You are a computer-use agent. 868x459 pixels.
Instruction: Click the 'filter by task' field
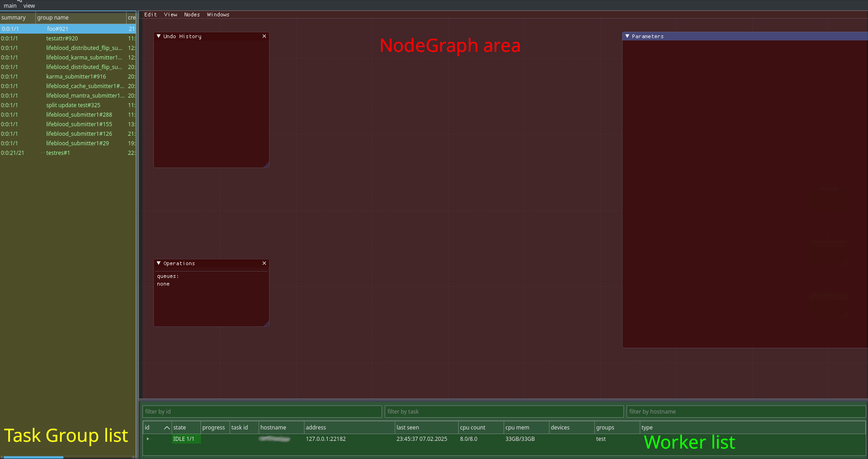(504, 411)
